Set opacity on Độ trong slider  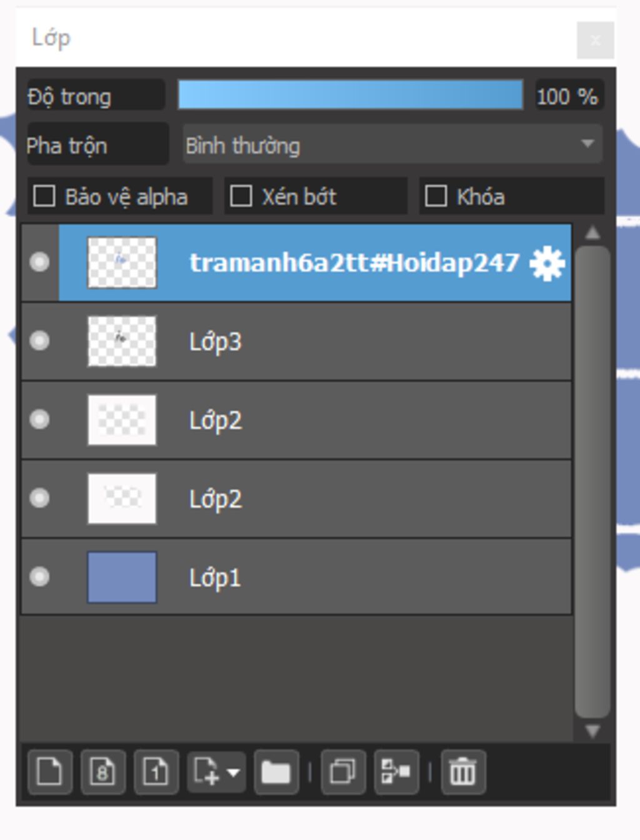350,96
